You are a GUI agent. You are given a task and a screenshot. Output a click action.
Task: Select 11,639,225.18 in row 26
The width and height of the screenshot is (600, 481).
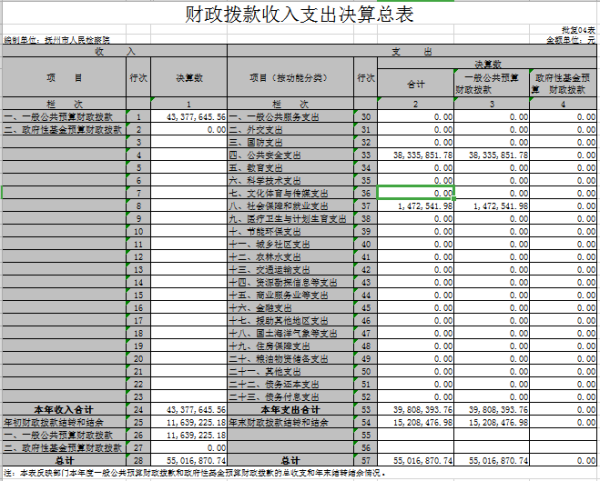(189, 435)
